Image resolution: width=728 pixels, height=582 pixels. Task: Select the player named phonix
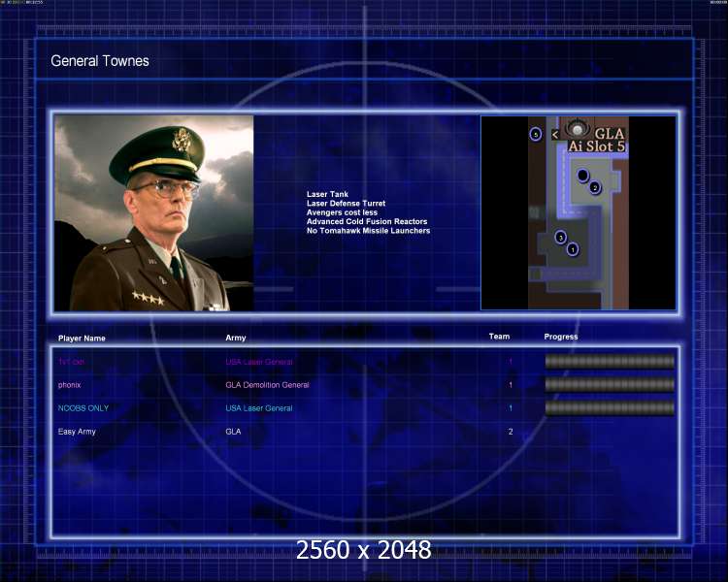click(69, 385)
